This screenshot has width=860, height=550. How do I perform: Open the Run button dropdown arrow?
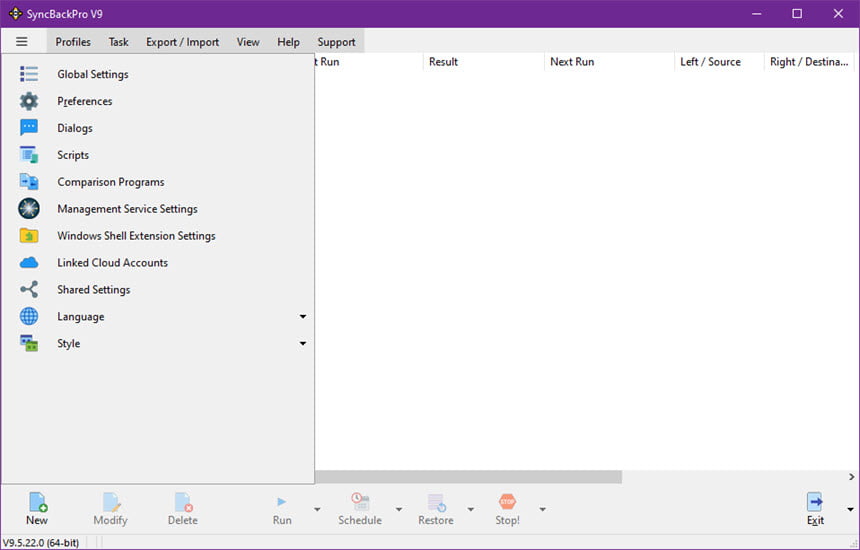pyautogui.click(x=317, y=509)
